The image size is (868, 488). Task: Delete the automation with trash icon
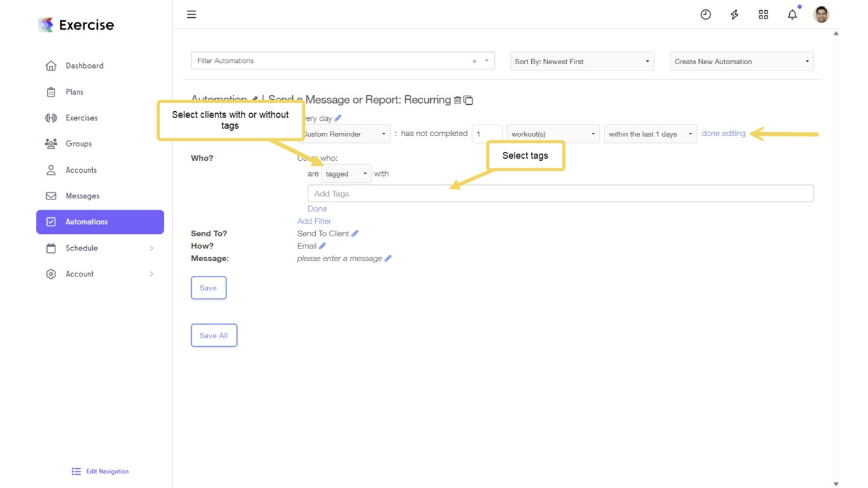[458, 100]
